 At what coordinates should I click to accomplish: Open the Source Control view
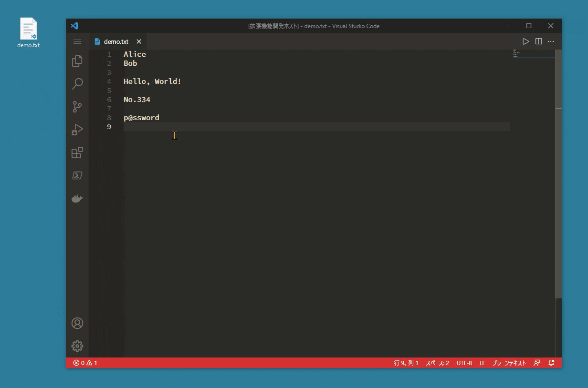[77, 107]
